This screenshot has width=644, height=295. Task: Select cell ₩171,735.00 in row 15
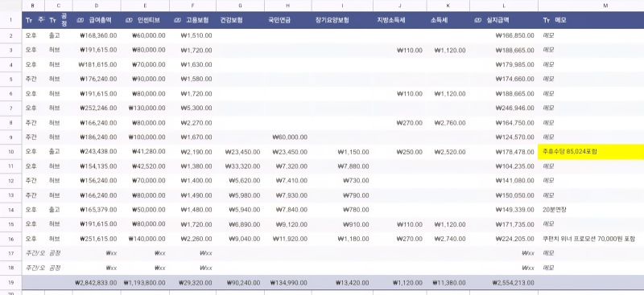click(x=504, y=224)
